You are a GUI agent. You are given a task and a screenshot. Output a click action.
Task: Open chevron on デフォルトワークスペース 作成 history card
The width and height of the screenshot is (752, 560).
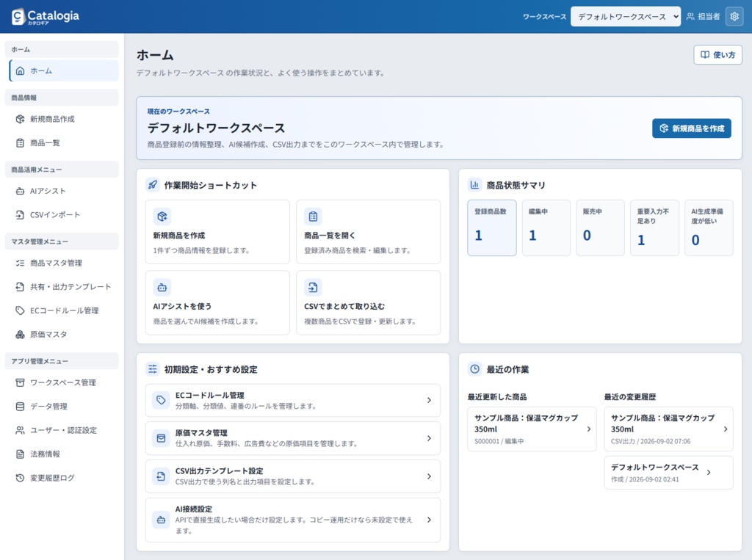(x=709, y=472)
